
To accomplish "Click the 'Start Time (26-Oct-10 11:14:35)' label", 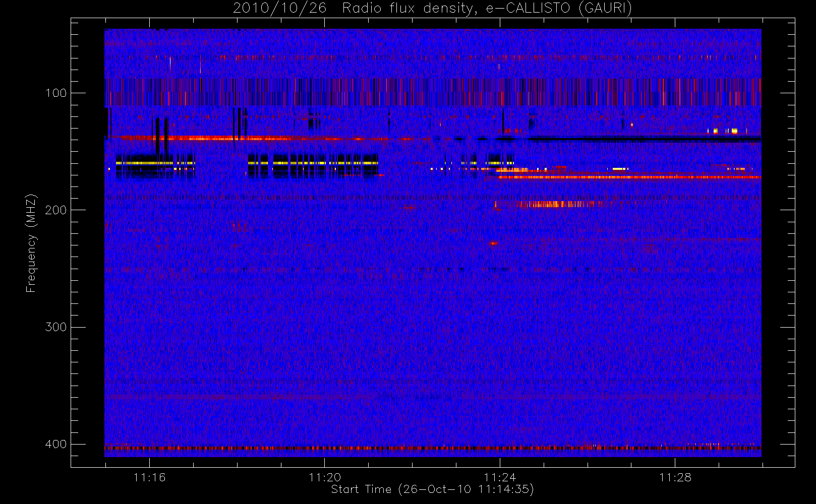I will (x=432, y=489).
